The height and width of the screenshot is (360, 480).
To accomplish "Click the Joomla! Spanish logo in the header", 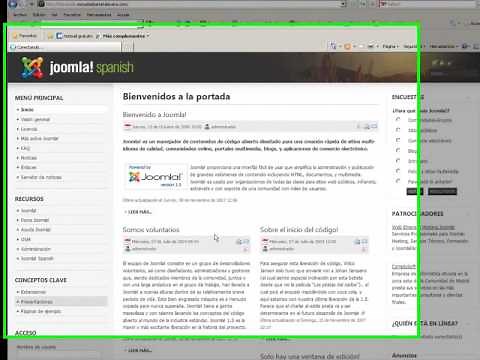I will coord(77,67).
